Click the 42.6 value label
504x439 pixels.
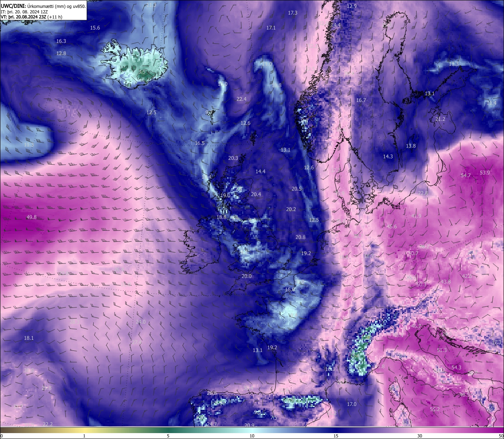(x=467, y=276)
